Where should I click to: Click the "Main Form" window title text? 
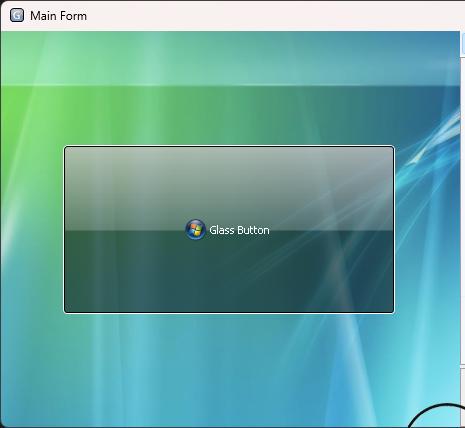click(x=58, y=16)
